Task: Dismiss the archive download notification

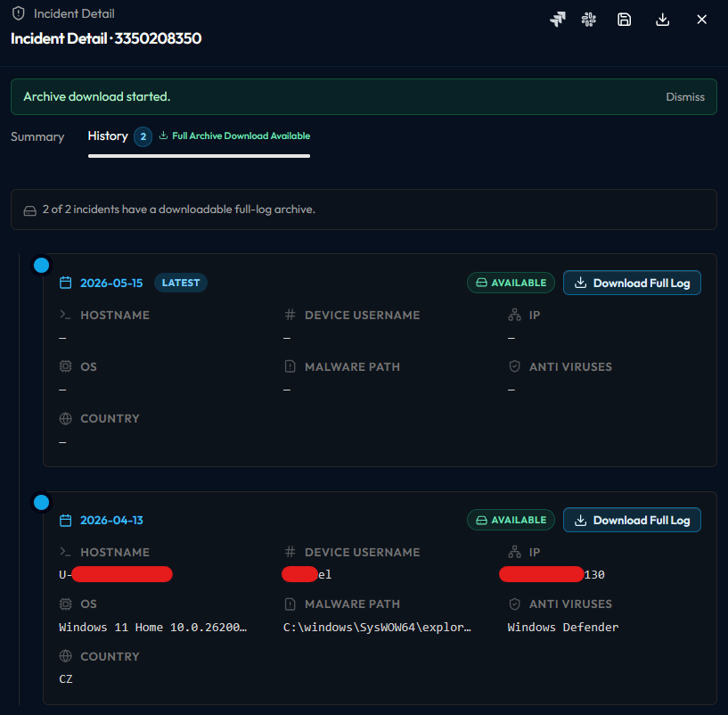Action: point(685,96)
